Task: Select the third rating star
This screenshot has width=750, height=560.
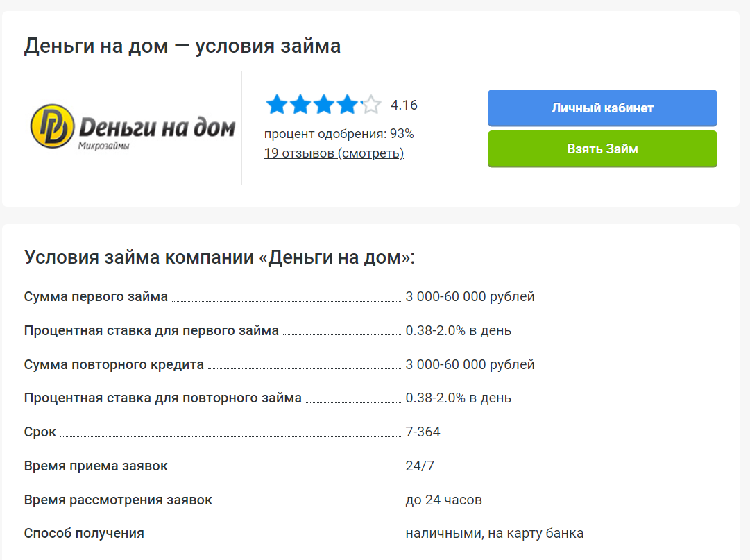Action: point(323,104)
